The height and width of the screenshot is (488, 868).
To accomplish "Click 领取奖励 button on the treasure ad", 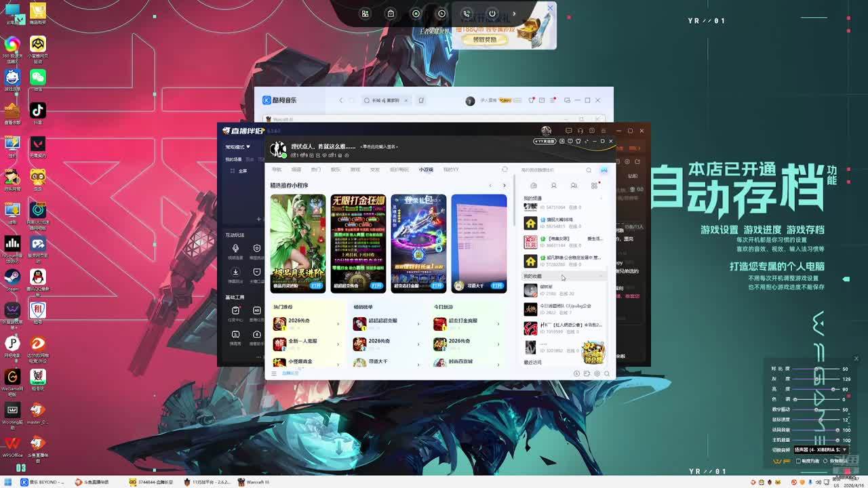I will 484,39.
